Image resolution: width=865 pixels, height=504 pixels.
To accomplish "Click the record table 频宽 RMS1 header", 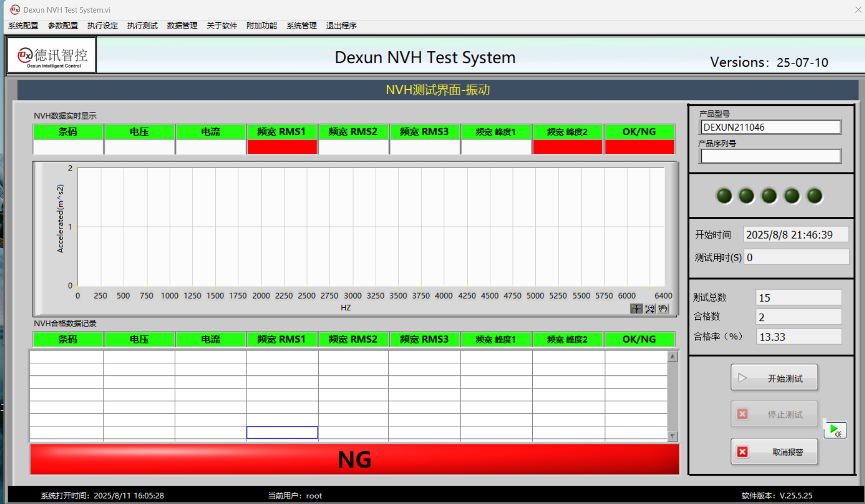I will (282, 340).
